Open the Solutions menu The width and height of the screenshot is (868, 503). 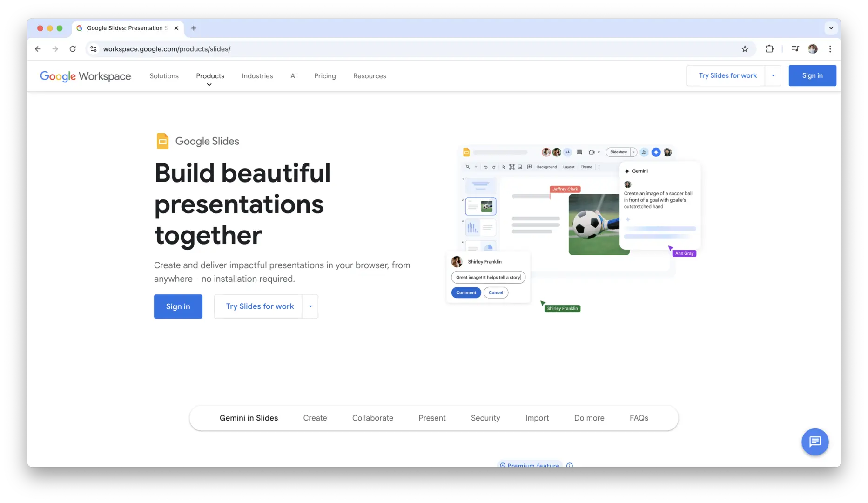164,76
